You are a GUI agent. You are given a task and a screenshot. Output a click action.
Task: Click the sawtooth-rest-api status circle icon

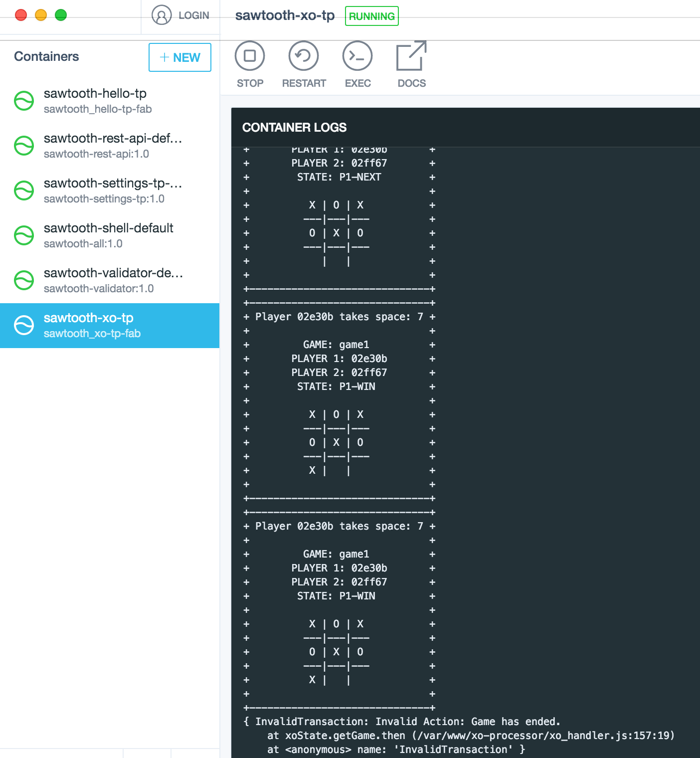coord(23,145)
